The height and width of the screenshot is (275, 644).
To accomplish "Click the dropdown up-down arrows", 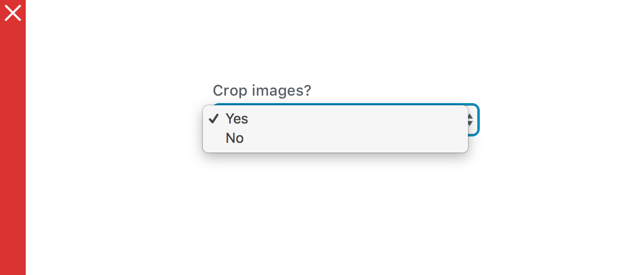I will point(470,119).
